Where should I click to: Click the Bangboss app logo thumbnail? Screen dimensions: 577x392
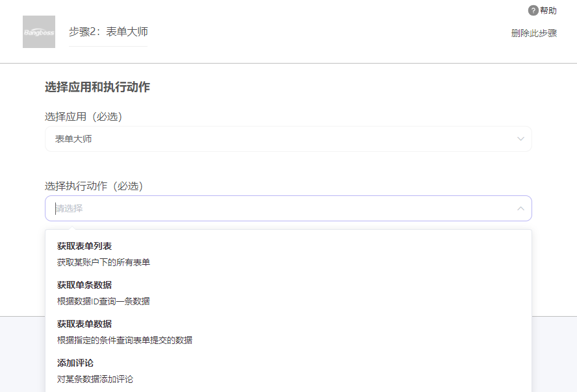[39, 32]
